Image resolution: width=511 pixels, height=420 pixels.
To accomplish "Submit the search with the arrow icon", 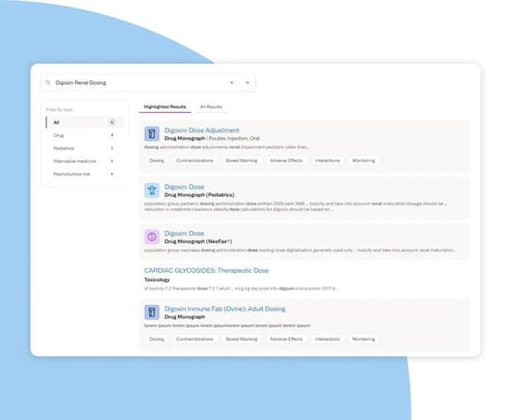I will pyautogui.click(x=247, y=82).
